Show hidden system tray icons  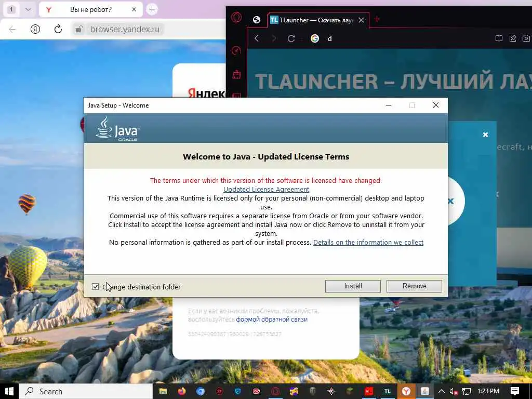coord(442,391)
